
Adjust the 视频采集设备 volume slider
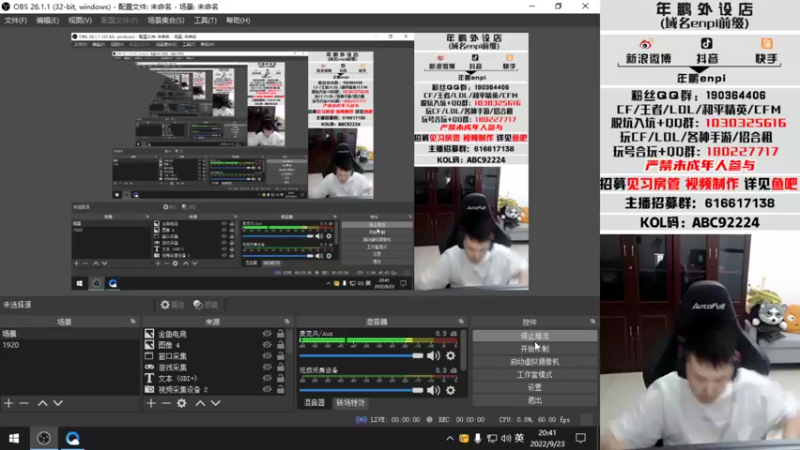(361, 390)
